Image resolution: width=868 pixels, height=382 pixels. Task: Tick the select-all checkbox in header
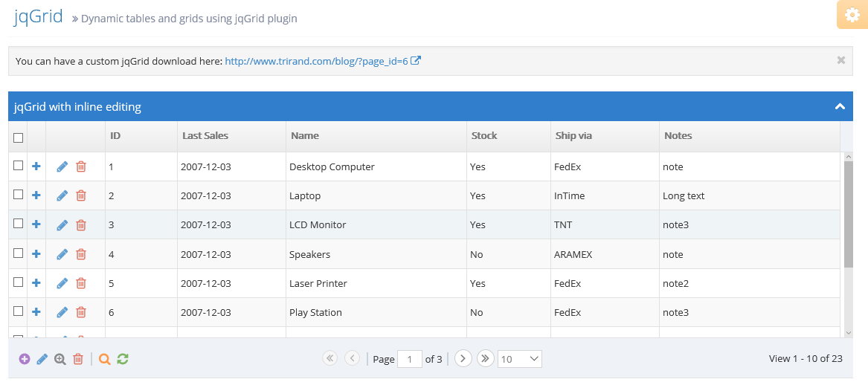[x=19, y=137]
